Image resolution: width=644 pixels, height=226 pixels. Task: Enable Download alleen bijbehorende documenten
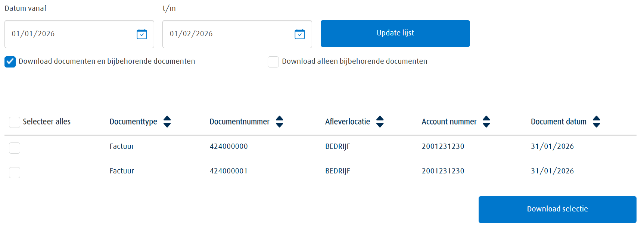tap(273, 62)
